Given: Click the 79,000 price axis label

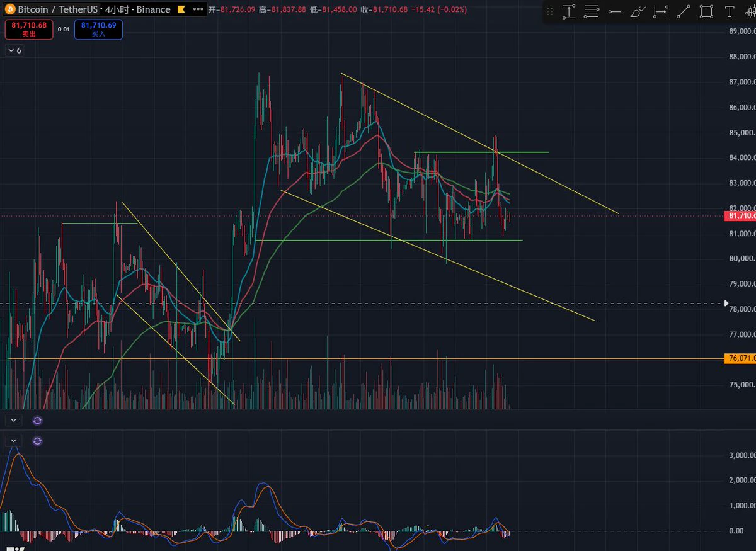Looking at the screenshot, I should click(x=742, y=284).
